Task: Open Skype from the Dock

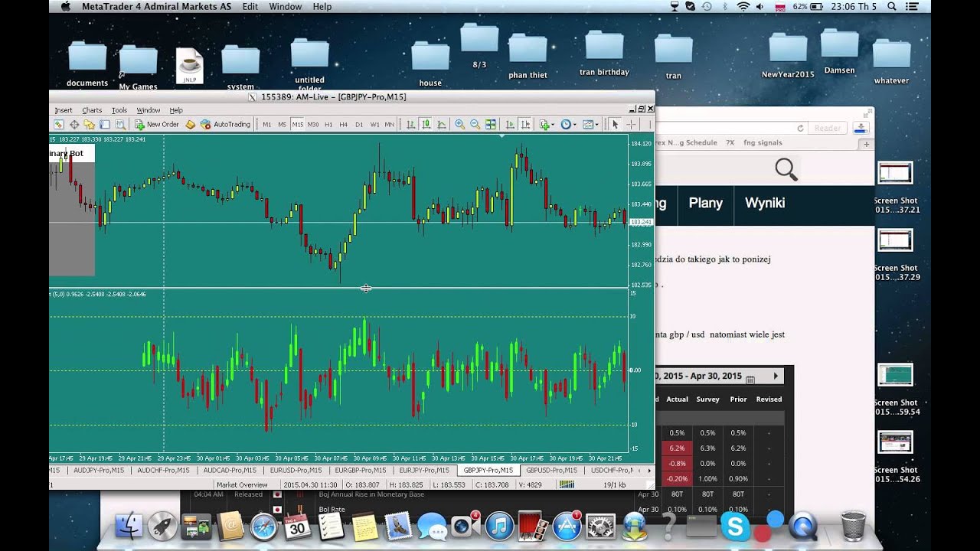Action: 735,527
